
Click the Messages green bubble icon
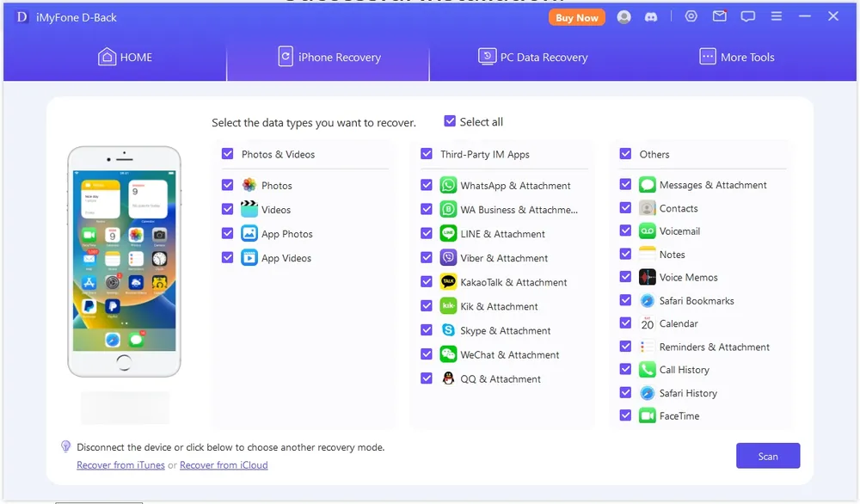click(648, 184)
